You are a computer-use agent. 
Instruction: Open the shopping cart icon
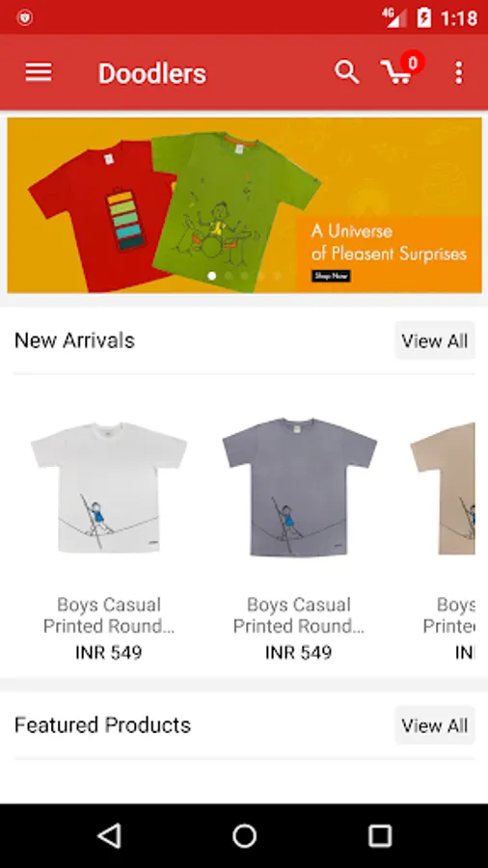(396, 73)
